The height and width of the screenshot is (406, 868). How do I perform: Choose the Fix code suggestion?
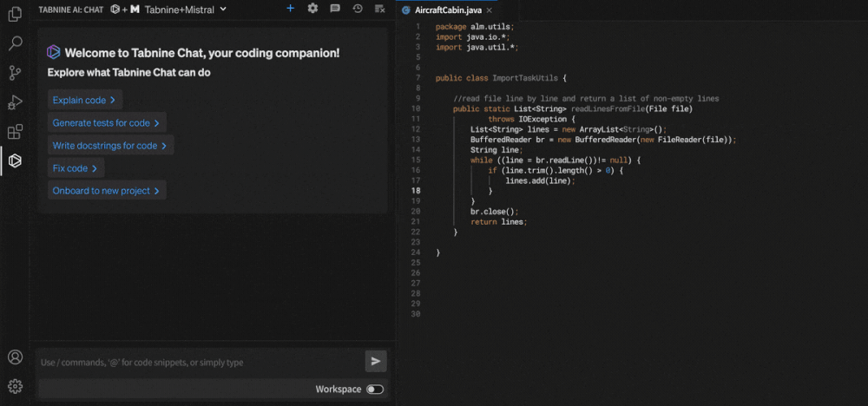[76, 168]
